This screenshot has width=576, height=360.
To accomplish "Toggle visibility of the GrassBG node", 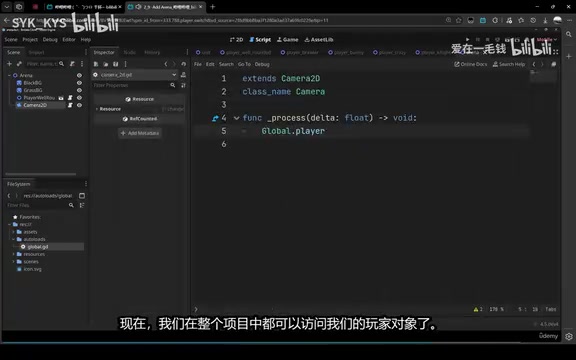I will tap(79, 90).
